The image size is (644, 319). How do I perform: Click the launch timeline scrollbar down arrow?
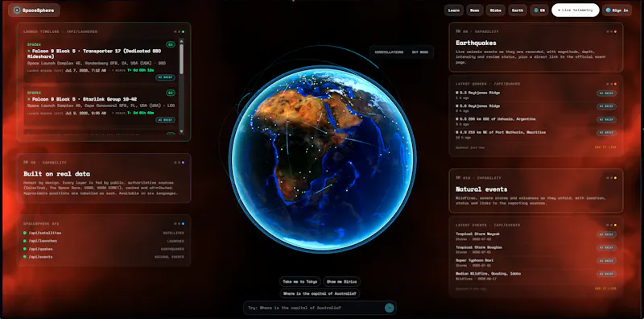tap(182, 131)
